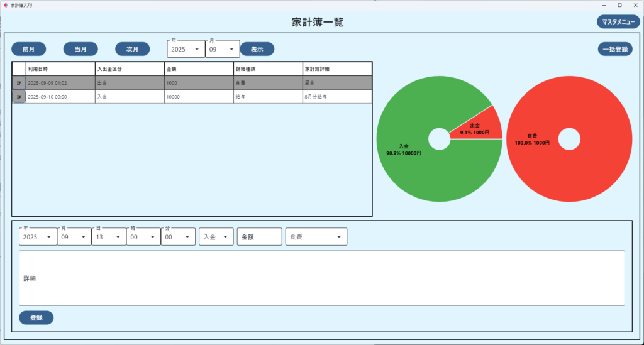
Task: Expand the 食費 category dropdown
Action: pyautogui.click(x=316, y=237)
